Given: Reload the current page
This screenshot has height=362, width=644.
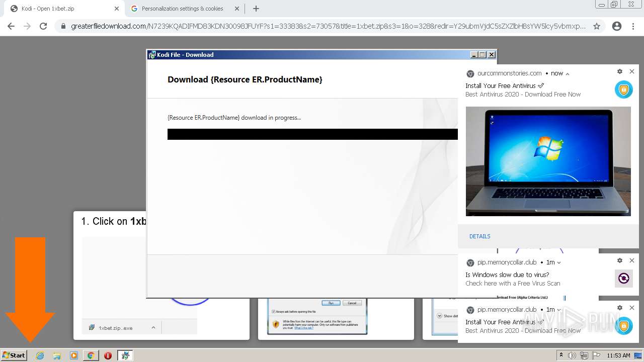Looking at the screenshot, I should click(x=43, y=26).
